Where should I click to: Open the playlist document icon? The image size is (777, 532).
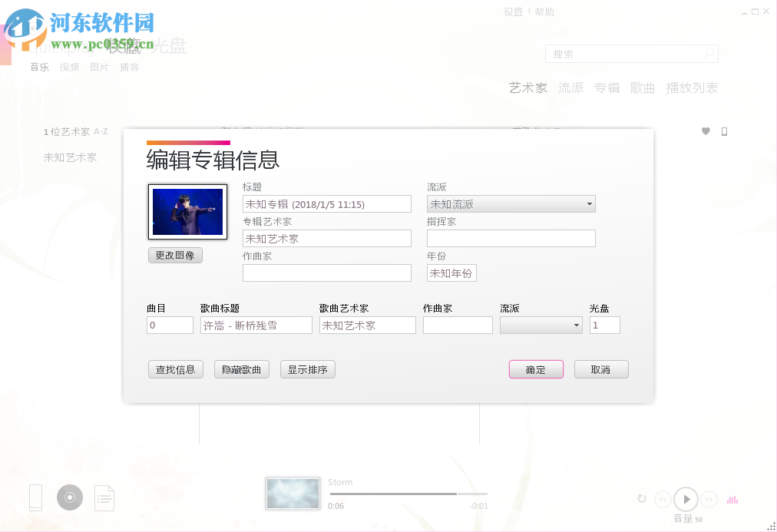pos(104,497)
